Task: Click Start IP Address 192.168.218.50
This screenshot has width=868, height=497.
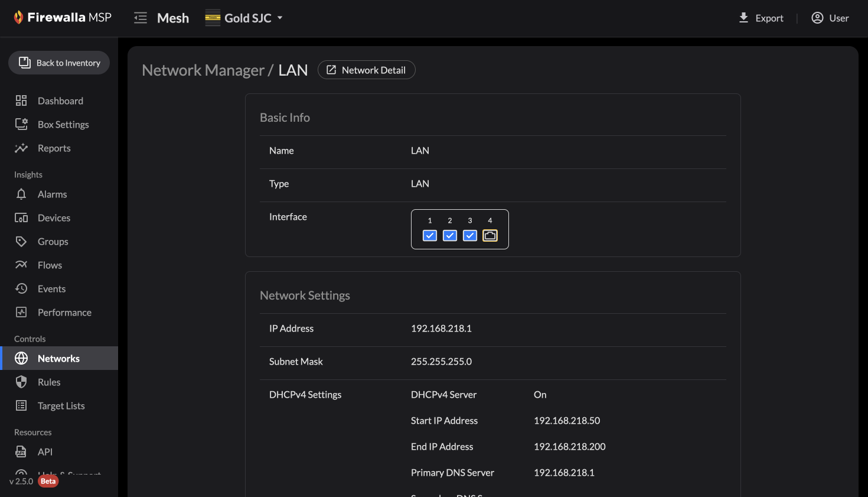Action: click(x=567, y=421)
